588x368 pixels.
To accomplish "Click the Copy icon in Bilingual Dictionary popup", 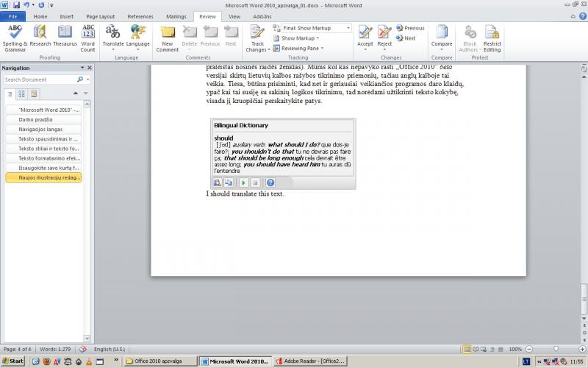I will (x=229, y=183).
